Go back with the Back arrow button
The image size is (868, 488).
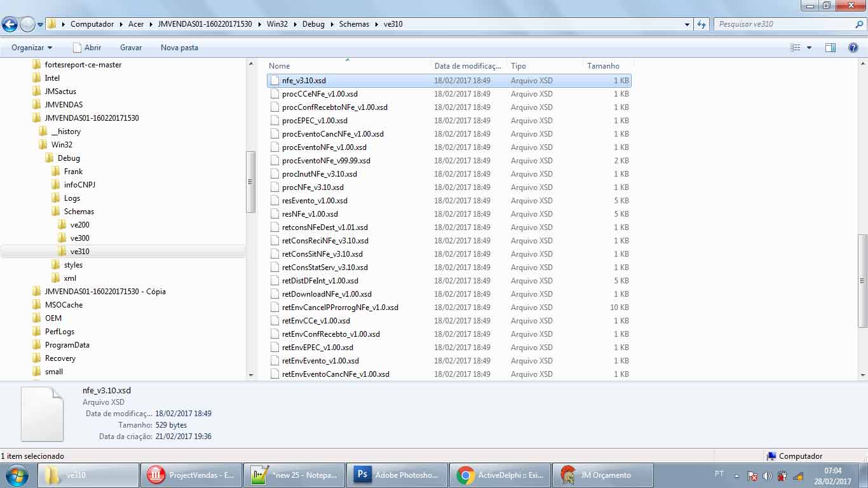pyautogui.click(x=10, y=24)
